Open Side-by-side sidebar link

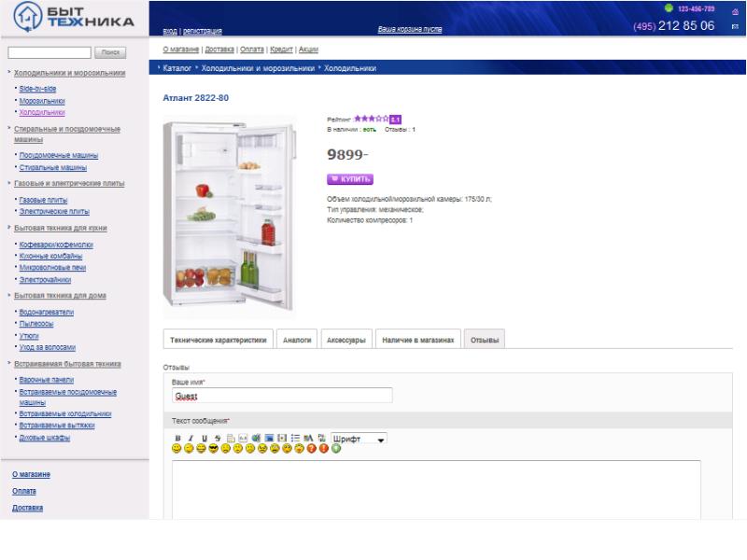(x=37, y=89)
